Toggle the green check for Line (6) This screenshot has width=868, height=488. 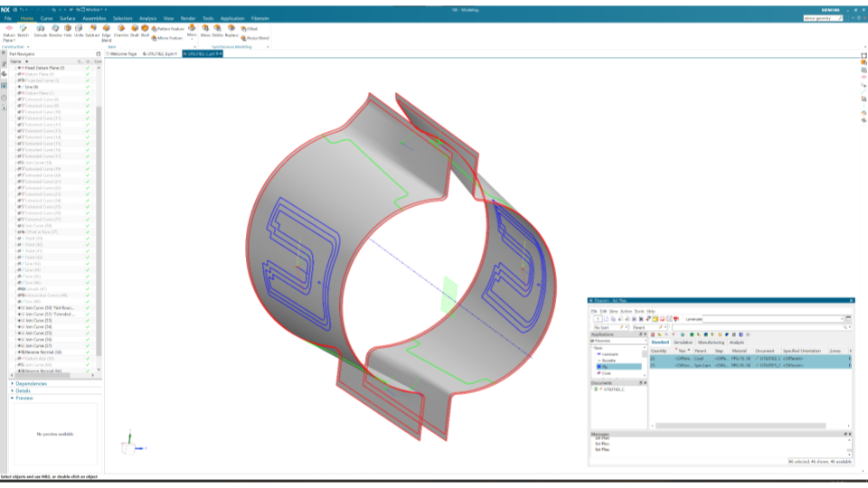(x=88, y=87)
